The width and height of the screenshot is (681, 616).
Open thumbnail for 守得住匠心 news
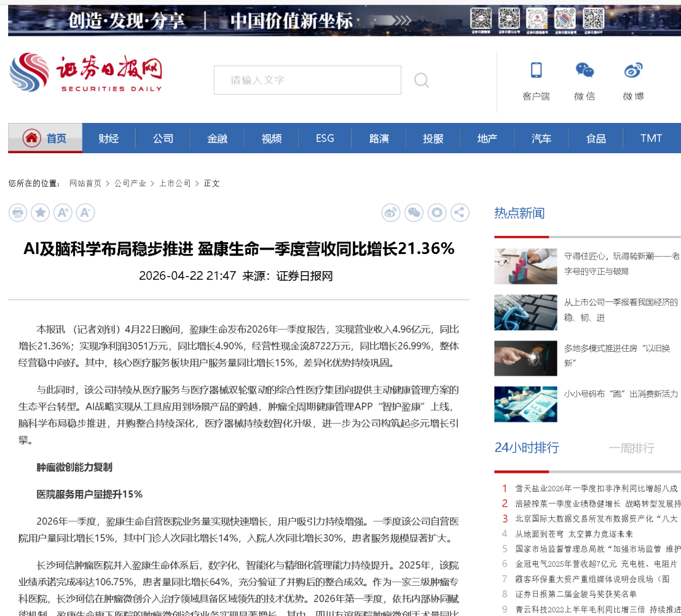[525, 266]
